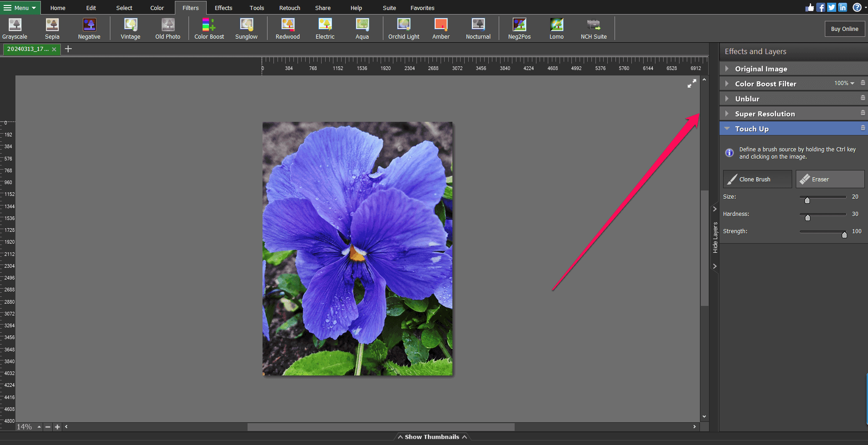Switch to the Filters ribbon tab
The height and width of the screenshot is (445, 868).
point(190,7)
